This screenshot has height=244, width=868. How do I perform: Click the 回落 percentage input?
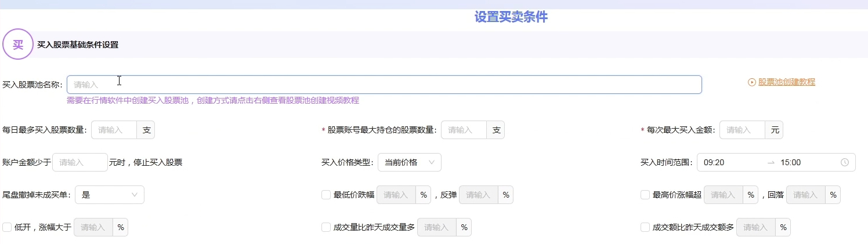[806, 195]
